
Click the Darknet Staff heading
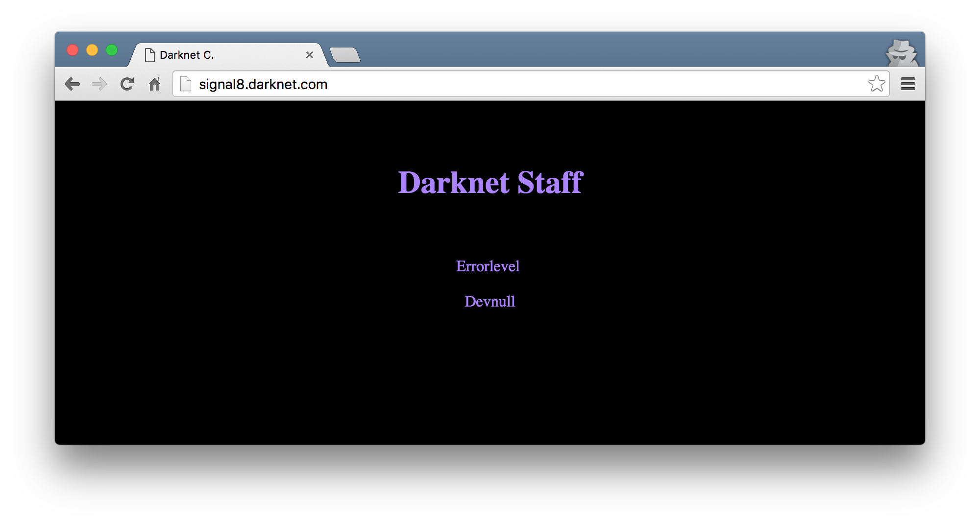click(490, 182)
